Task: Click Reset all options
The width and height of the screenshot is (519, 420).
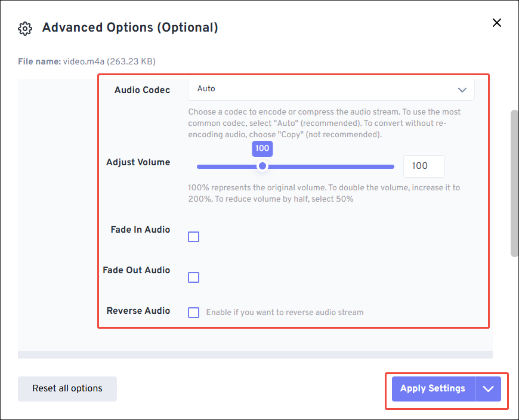Action: 67,388
